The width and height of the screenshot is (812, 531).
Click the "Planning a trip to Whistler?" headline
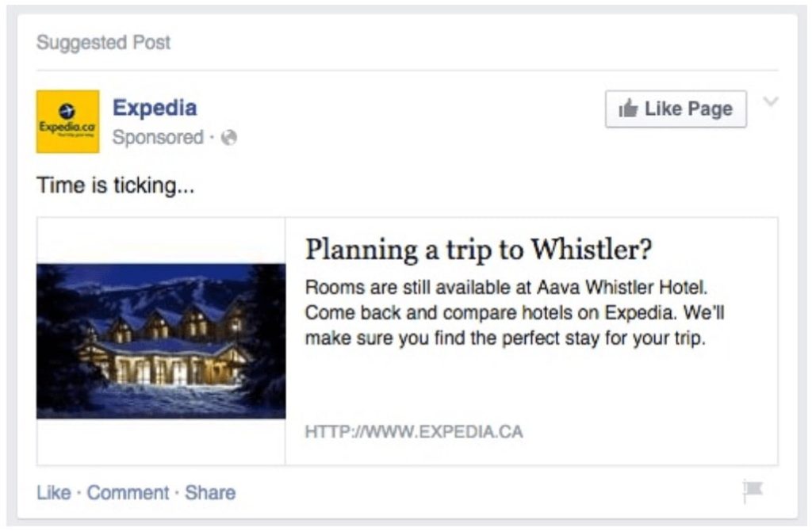pyautogui.click(x=478, y=250)
